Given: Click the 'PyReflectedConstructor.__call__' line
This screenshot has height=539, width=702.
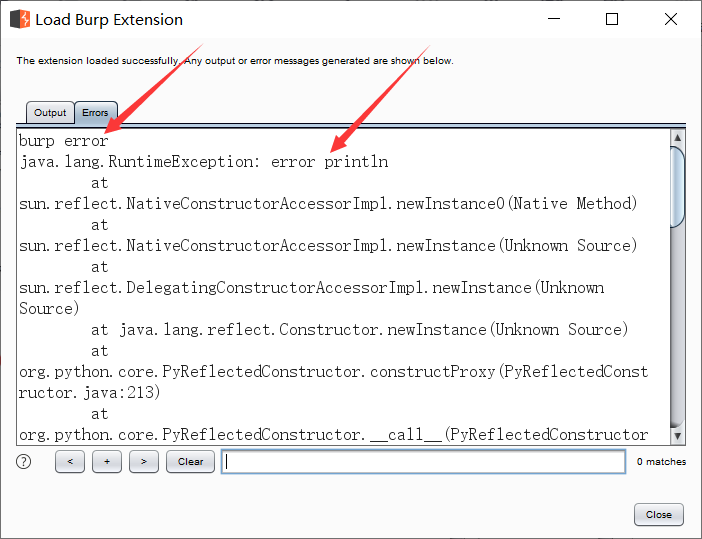Looking at the screenshot, I should pyautogui.click(x=334, y=435).
